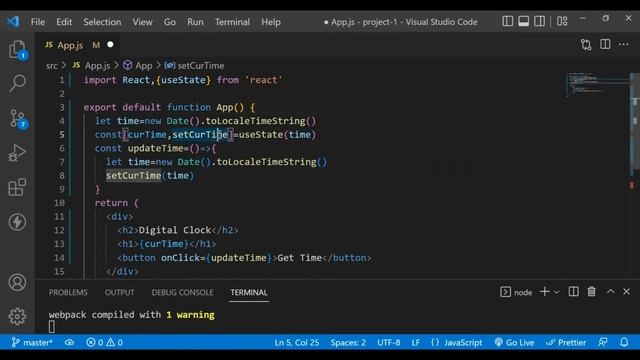
Task: Open the Accounts menu icon
Action: [x=17, y=282]
